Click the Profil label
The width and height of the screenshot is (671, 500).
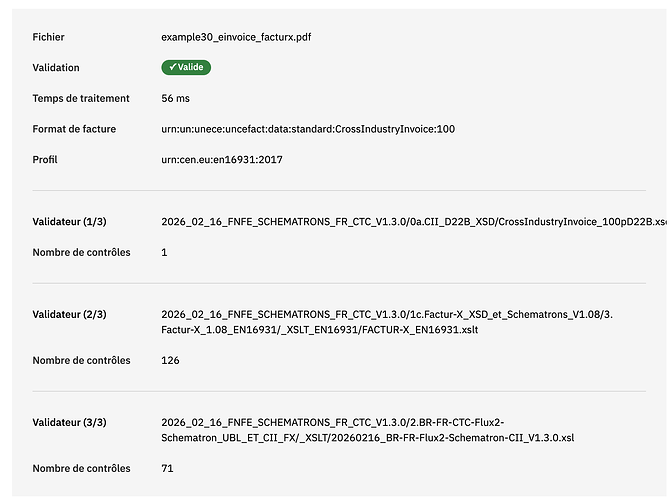point(45,160)
